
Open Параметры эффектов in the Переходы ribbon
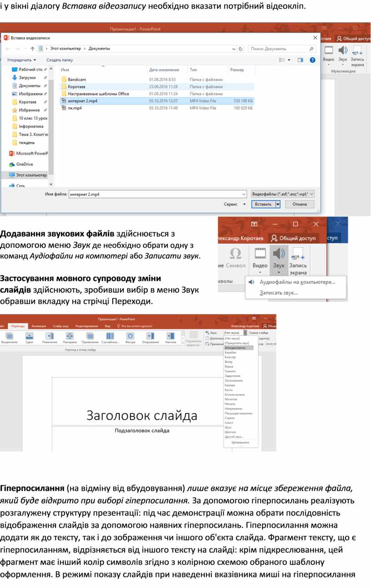194,339
